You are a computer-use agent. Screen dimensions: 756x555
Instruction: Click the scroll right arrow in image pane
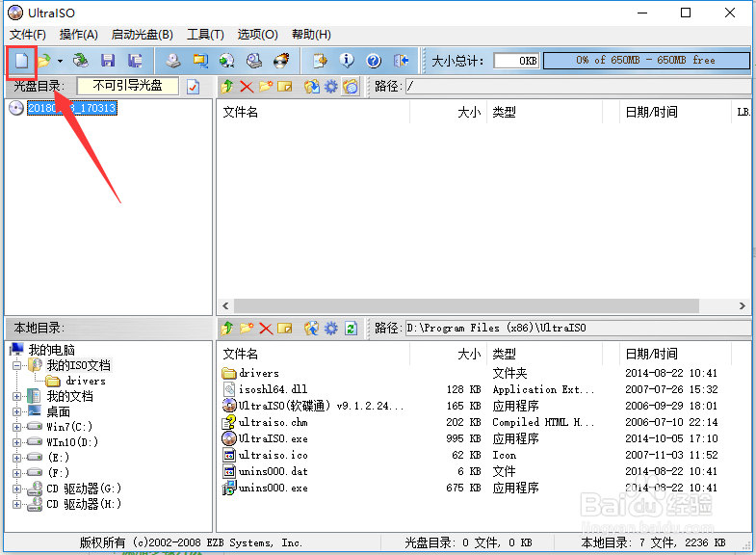click(x=742, y=305)
